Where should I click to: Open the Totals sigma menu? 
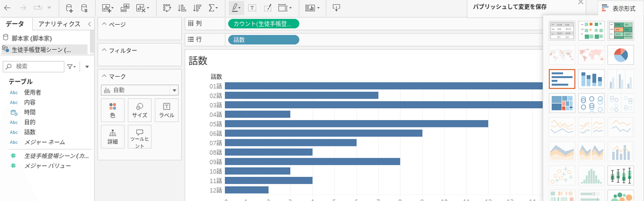pyautogui.click(x=213, y=8)
